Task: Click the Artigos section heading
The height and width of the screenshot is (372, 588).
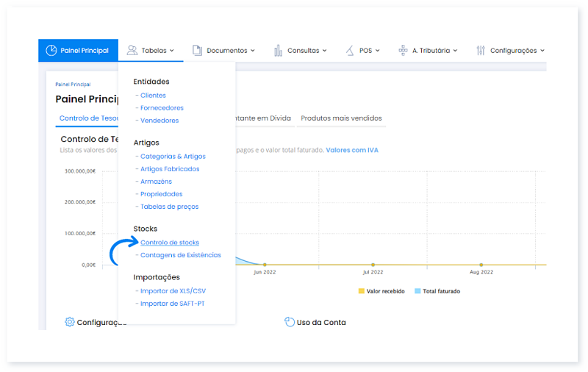Action: 146,143
